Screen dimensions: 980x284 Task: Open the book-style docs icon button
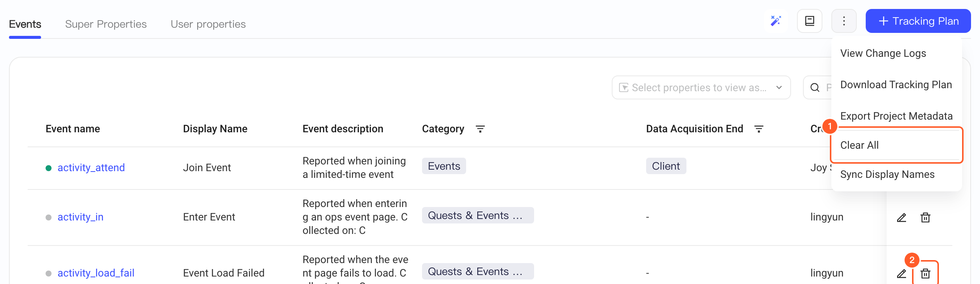(810, 21)
